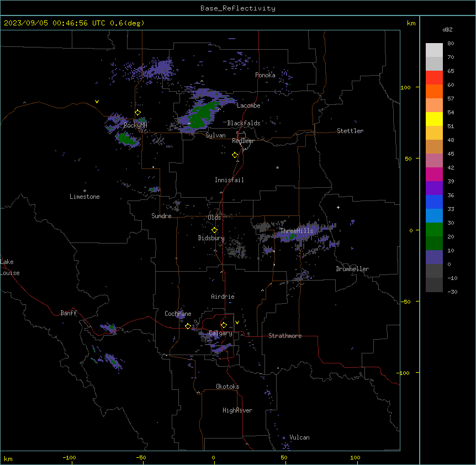476x465 pixels.
Task: Click the 65 value on dBZ legend
Action: [451, 71]
